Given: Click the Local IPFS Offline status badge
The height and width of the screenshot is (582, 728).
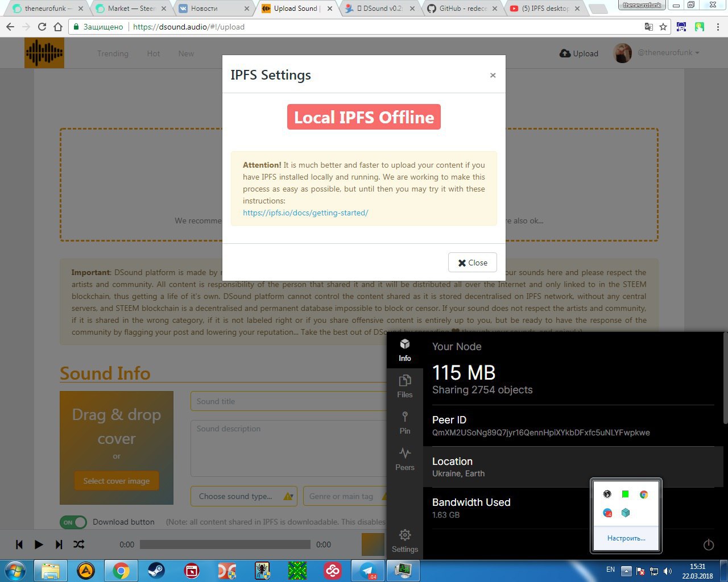Looking at the screenshot, I should [x=364, y=117].
